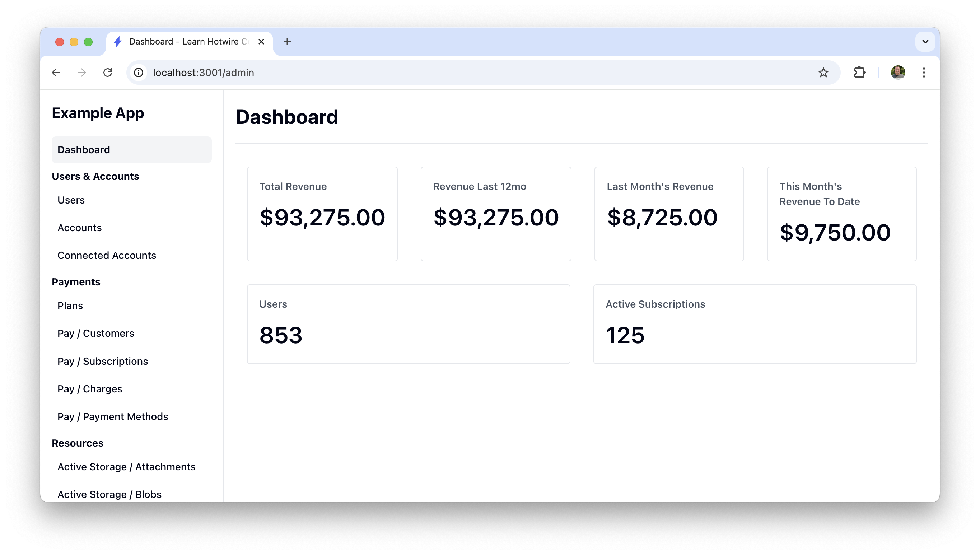The width and height of the screenshot is (980, 555).
Task: View site information icon in address bar
Action: coord(139,73)
